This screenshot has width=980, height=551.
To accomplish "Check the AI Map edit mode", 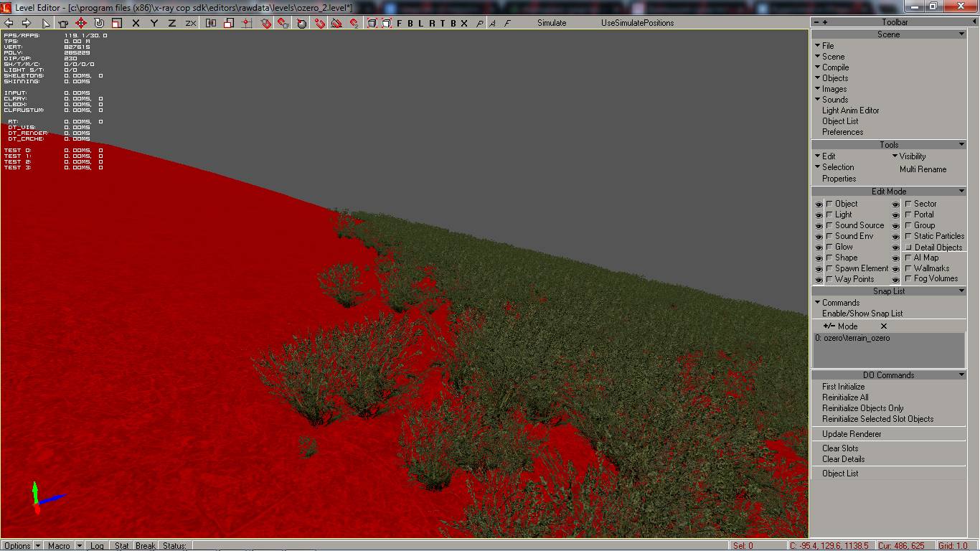I will point(908,258).
